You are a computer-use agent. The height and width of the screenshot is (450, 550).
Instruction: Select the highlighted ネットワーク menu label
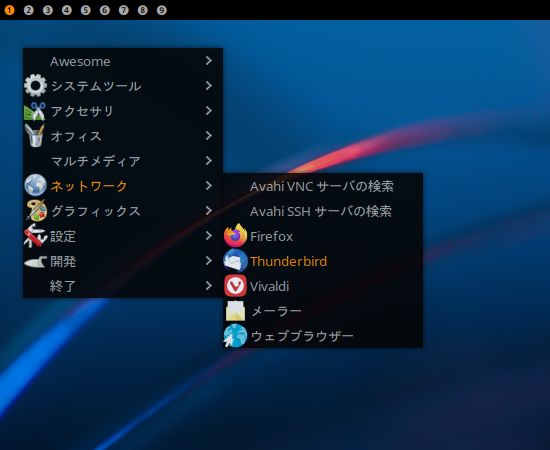(89, 186)
